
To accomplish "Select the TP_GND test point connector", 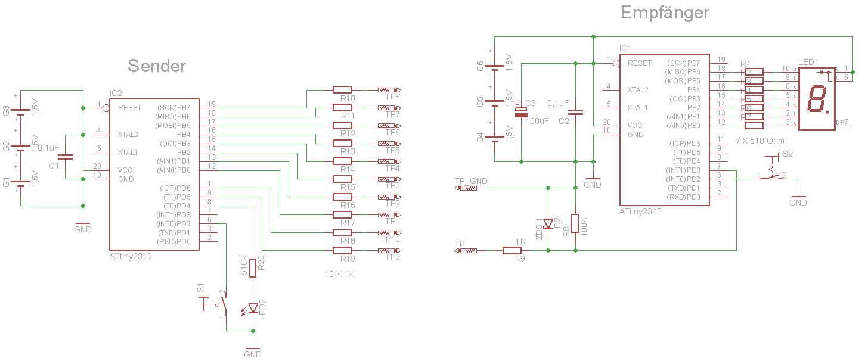I will pos(467,188).
